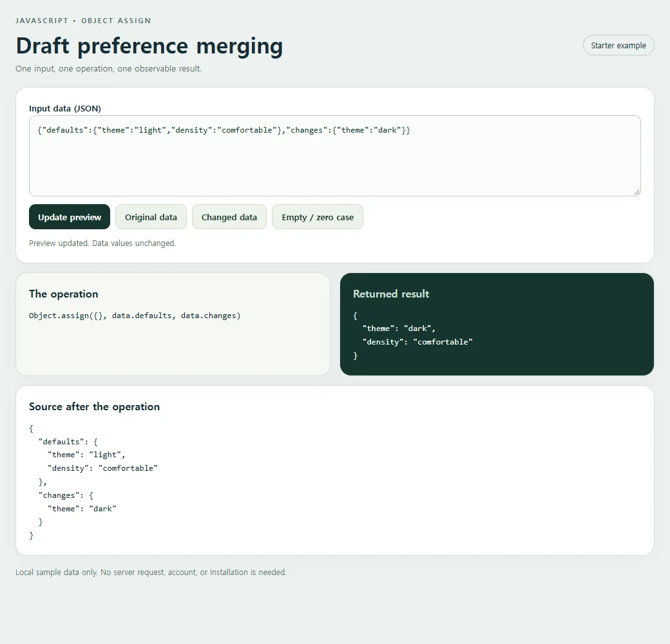Load the Original data preset
670x644 pixels.
click(x=151, y=217)
